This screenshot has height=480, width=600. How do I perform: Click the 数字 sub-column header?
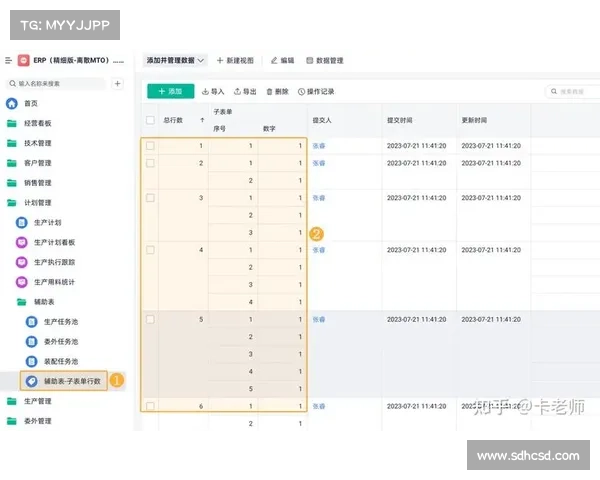(269, 129)
